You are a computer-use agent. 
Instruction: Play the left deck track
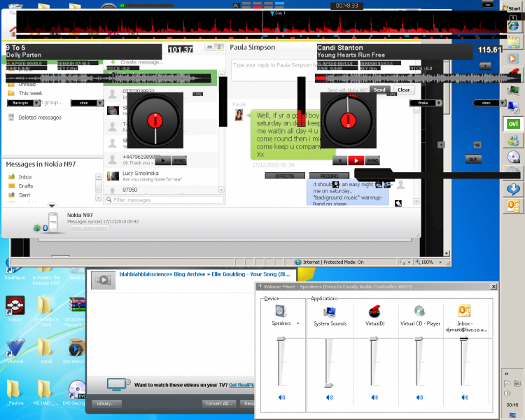coord(163,160)
